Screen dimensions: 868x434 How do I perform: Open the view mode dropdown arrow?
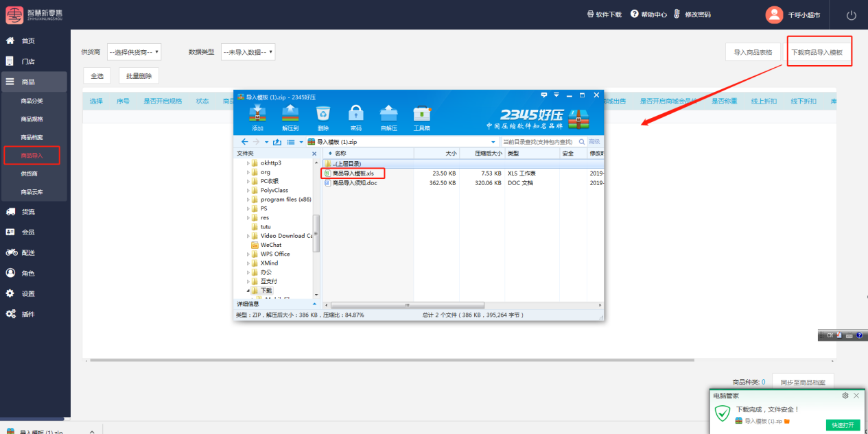coord(301,142)
